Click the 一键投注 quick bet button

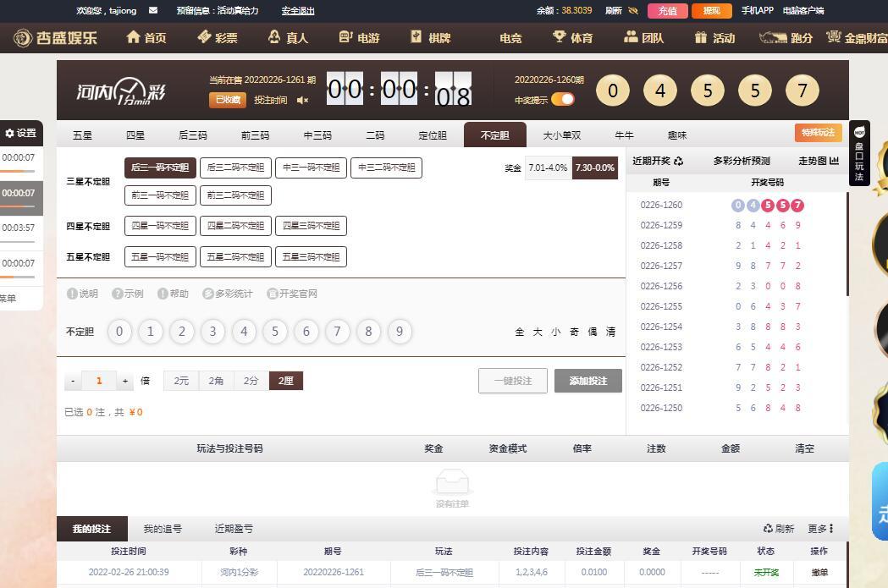(x=513, y=381)
